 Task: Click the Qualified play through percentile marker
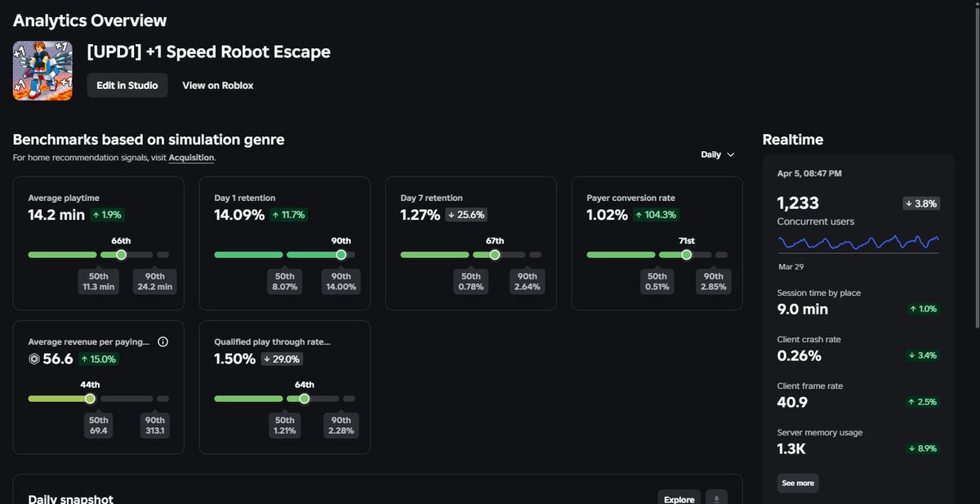click(304, 399)
